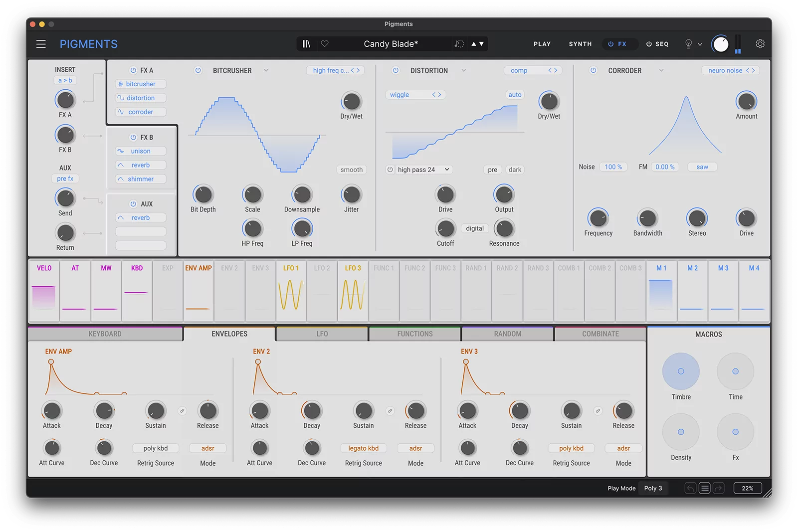This screenshot has width=798, height=532.
Task: Click the note audition icon beside the preset name
Action: 459,44
